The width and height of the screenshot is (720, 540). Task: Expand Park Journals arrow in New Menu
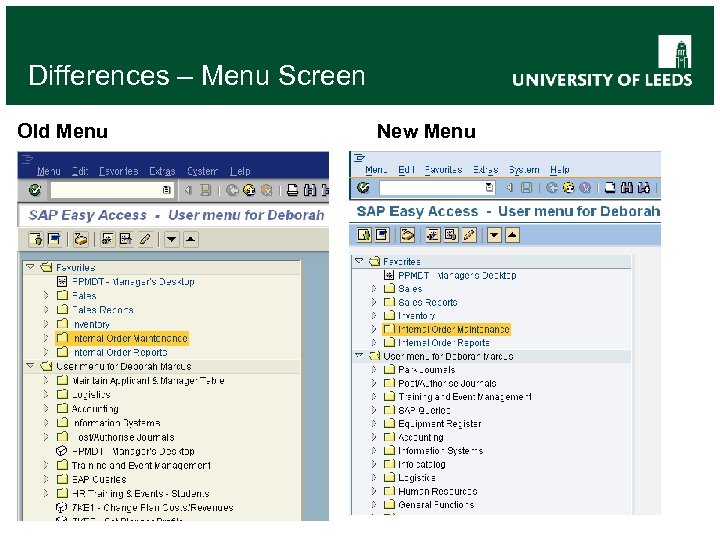[x=374, y=369]
